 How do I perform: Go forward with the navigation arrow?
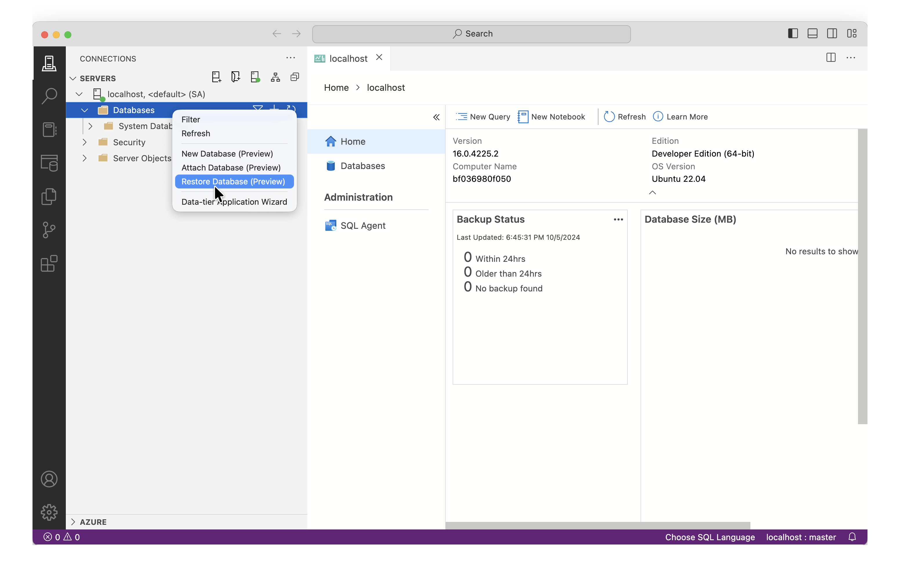coord(296,34)
